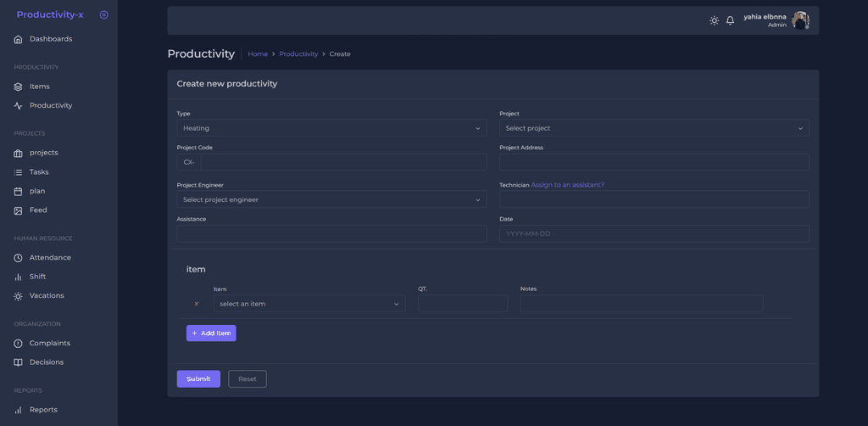Click the Add Item button
Image resolution: width=868 pixels, height=426 pixels.
point(211,333)
